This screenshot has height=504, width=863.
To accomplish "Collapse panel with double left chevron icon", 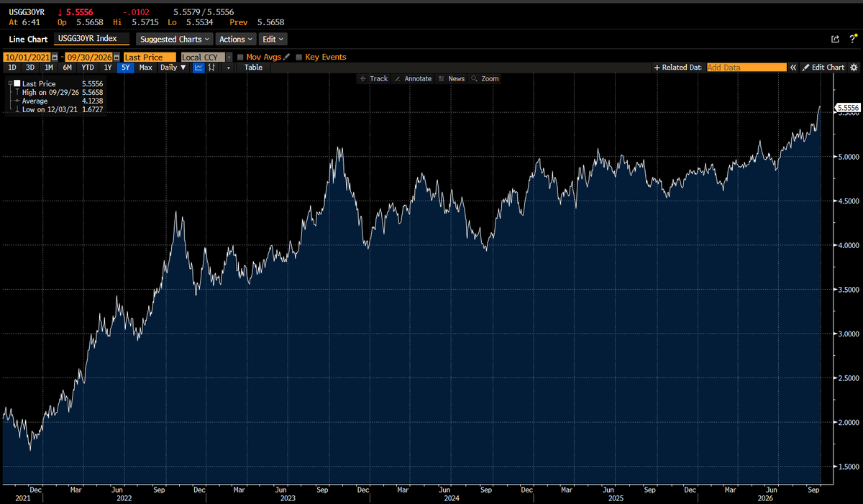I will 793,67.
